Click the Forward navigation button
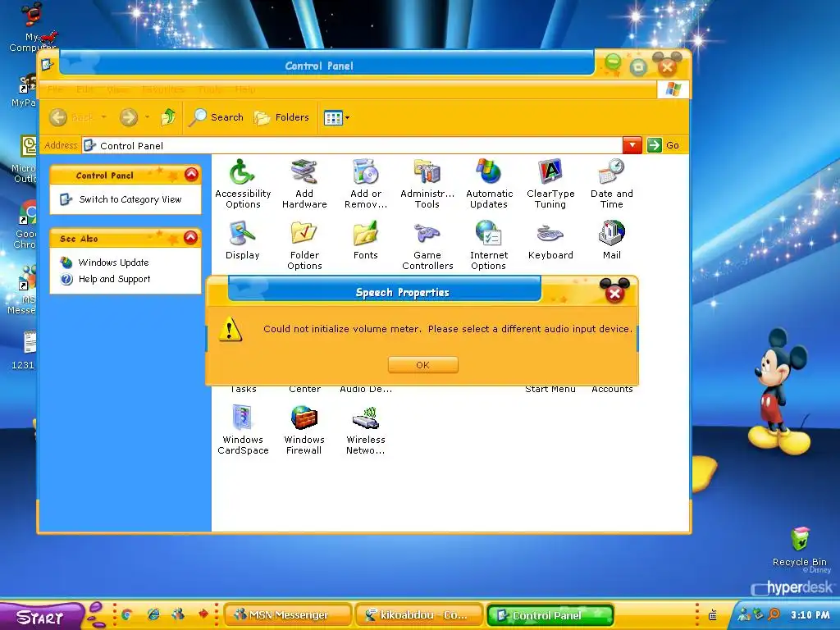The image size is (840, 630). (129, 116)
